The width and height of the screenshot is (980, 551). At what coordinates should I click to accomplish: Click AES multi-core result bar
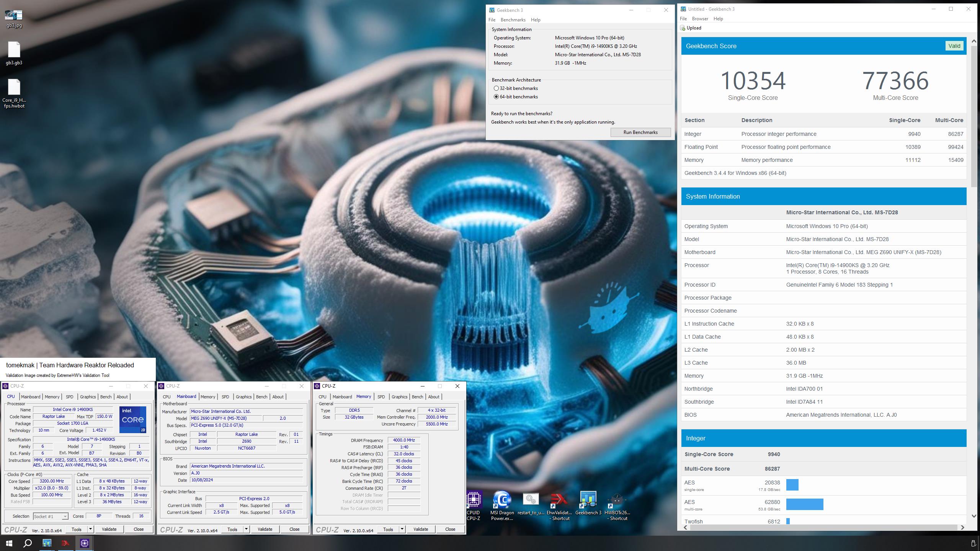pos(805,504)
